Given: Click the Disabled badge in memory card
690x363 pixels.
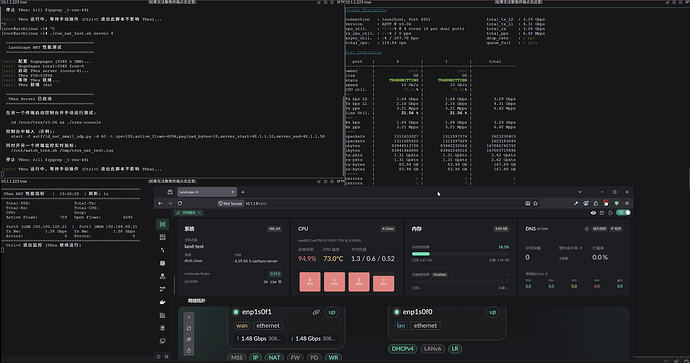Looking at the screenshot, I should 440,275.
